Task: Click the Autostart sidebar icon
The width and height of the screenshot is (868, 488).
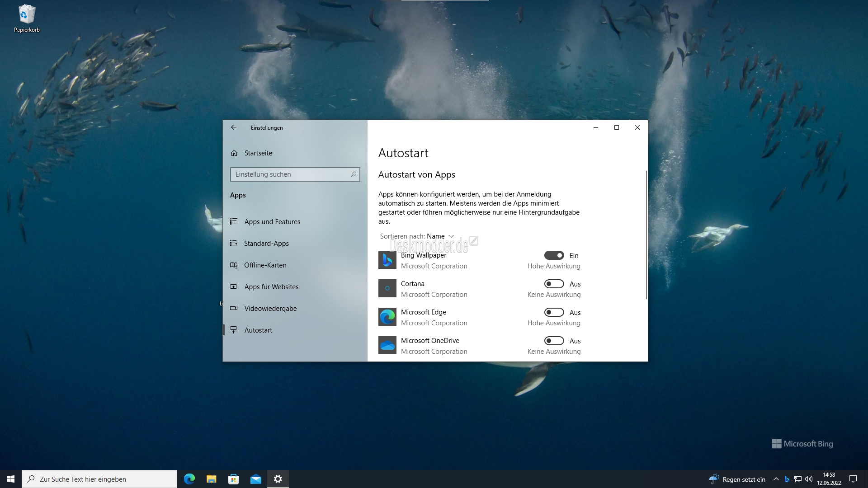Action: pyautogui.click(x=234, y=330)
